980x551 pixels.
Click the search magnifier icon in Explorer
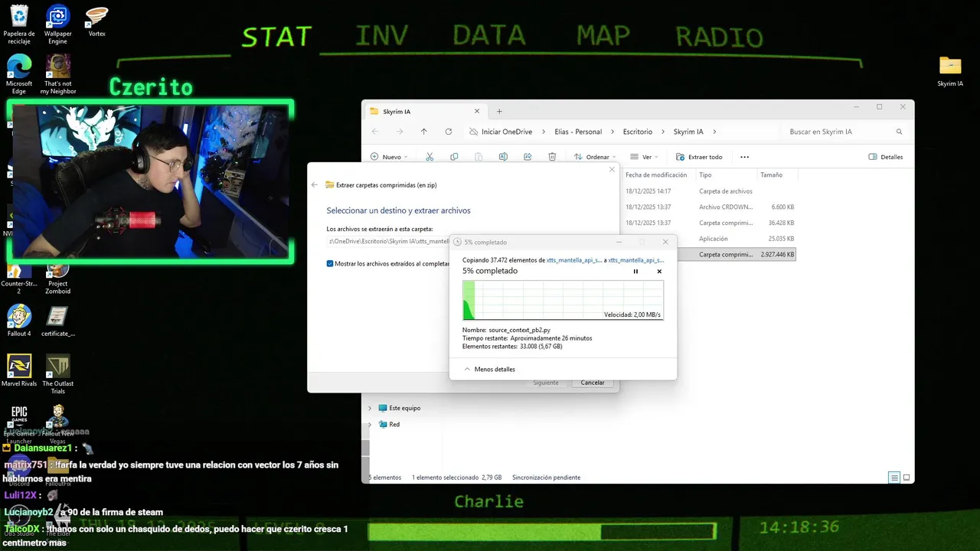click(900, 132)
